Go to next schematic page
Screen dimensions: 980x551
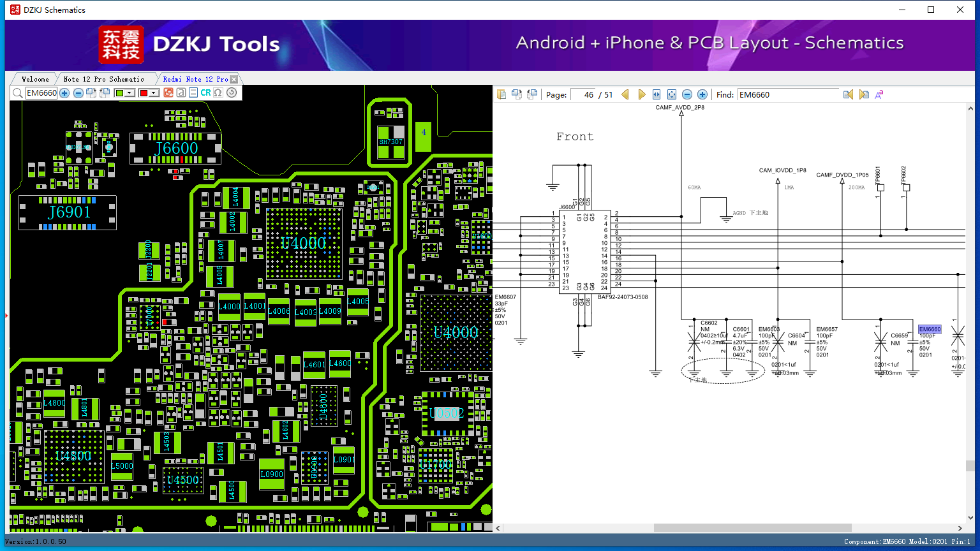click(642, 94)
